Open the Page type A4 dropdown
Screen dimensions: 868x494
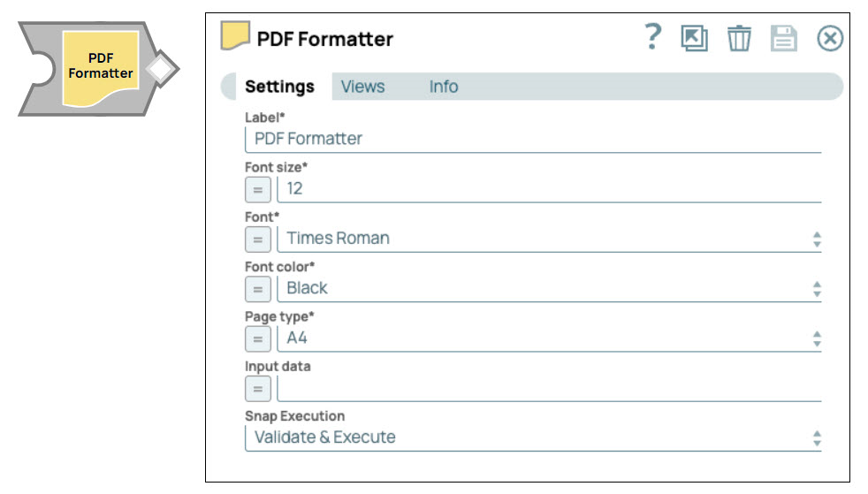548,338
